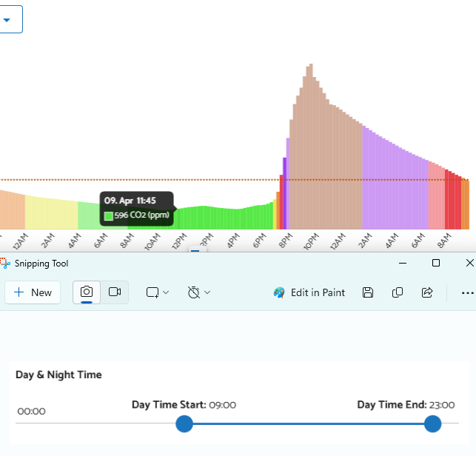Expand the delay timer dropdown

click(x=198, y=292)
